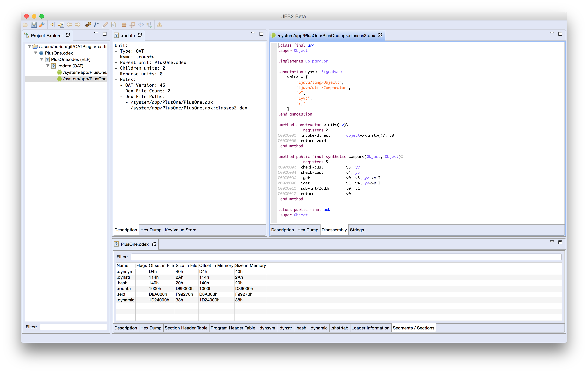Switch to the .dynsym bottom tab
Viewport: 588px width, 373px height.
[267, 328]
